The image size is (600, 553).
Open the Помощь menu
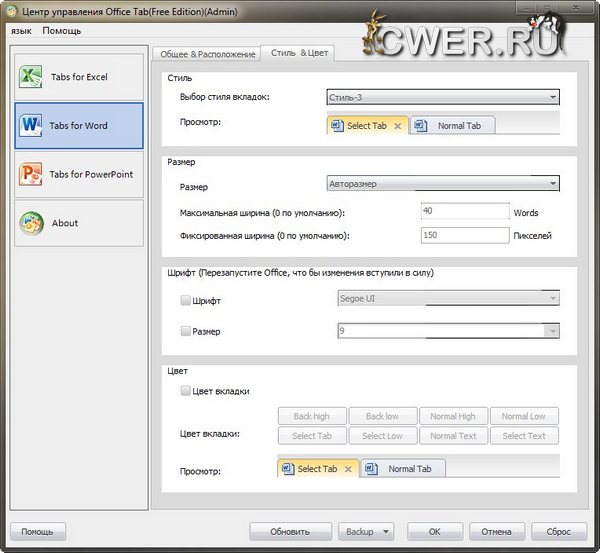coord(62,30)
